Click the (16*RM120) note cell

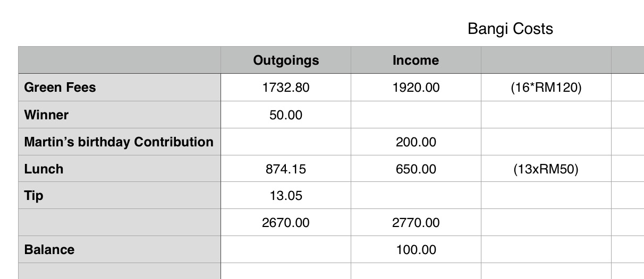[546, 88]
